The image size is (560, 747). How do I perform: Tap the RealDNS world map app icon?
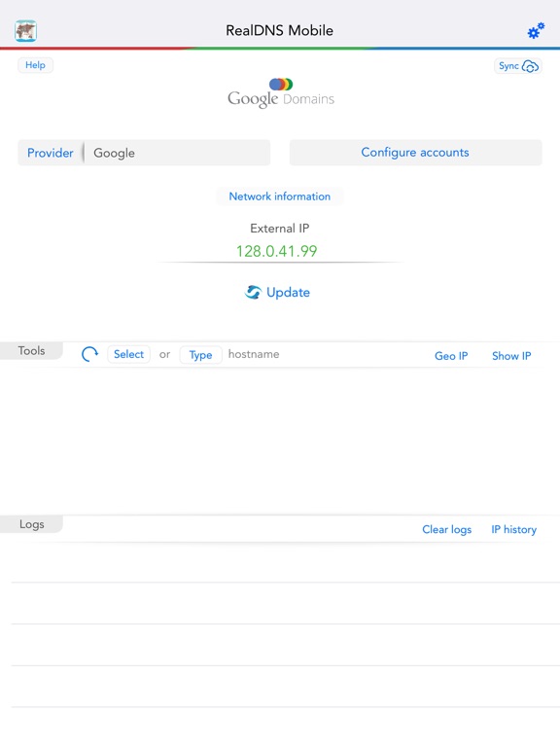25,31
